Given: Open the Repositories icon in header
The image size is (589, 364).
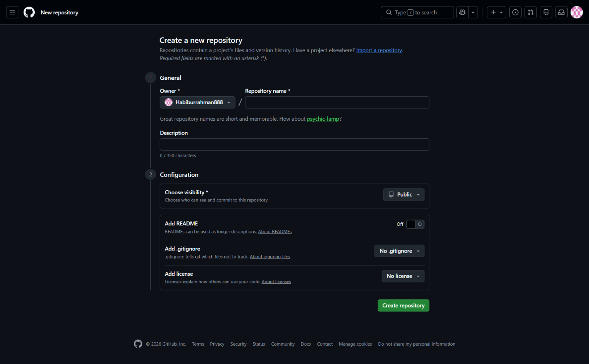Looking at the screenshot, I should [x=546, y=12].
